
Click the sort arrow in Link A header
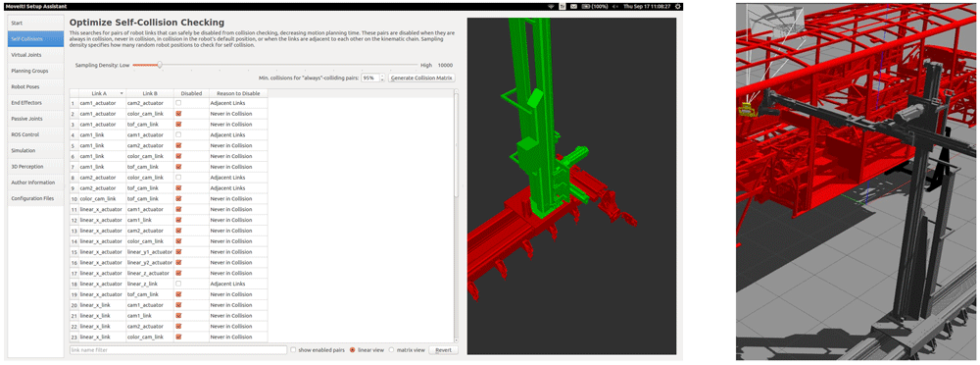click(122, 93)
